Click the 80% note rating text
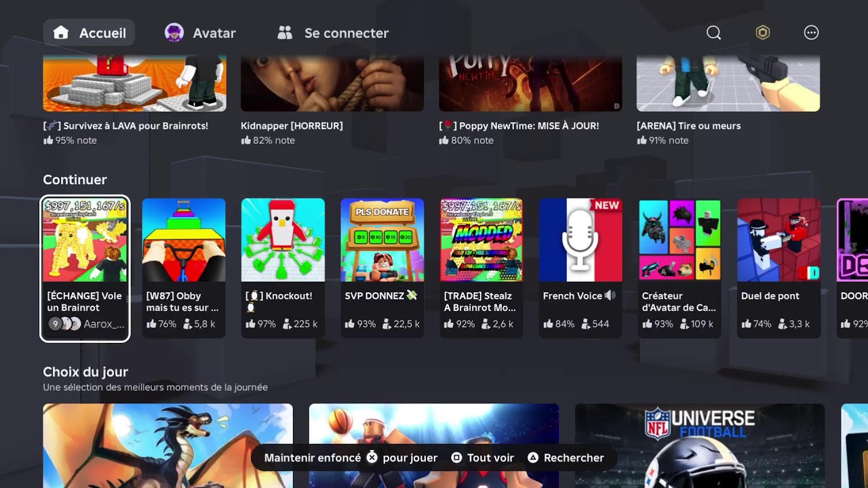868x488 pixels. tap(466, 140)
